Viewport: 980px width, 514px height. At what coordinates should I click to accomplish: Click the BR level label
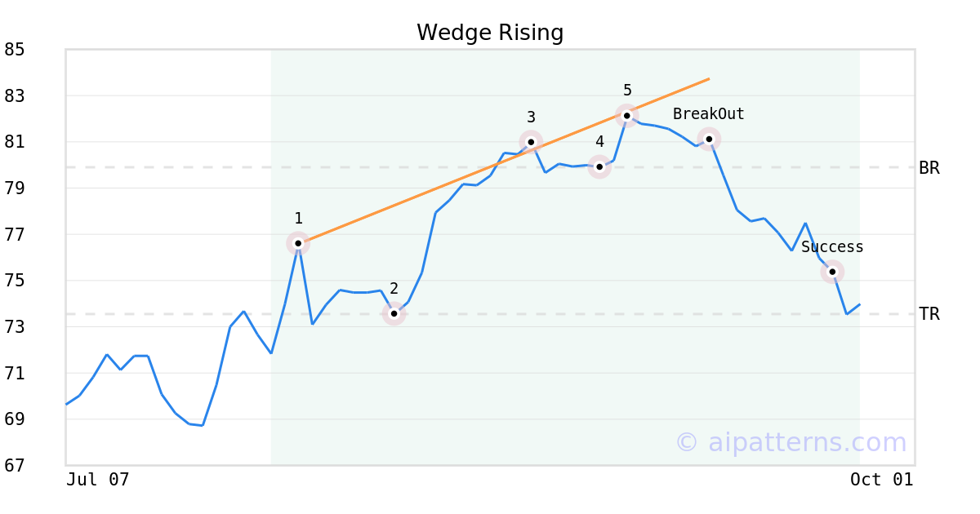[x=929, y=168]
